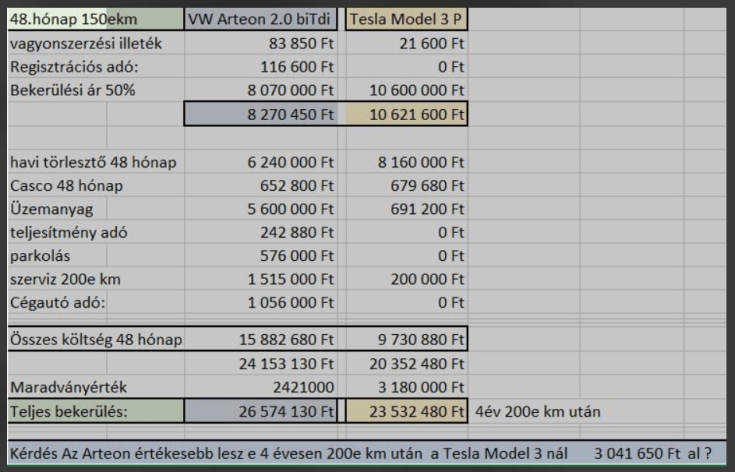Select the '1 056 000 Ft' cell

point(261,303)
